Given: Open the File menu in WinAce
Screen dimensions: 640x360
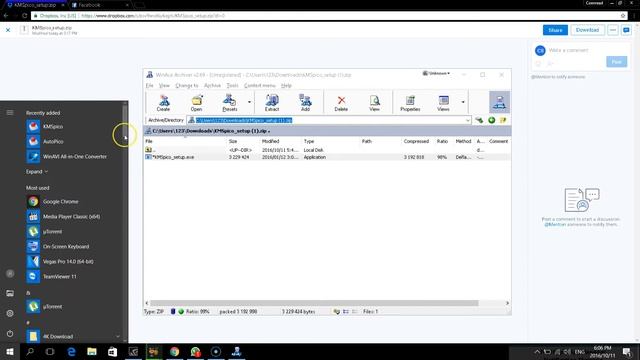Looking at the screenshot, I should [149, 85].
